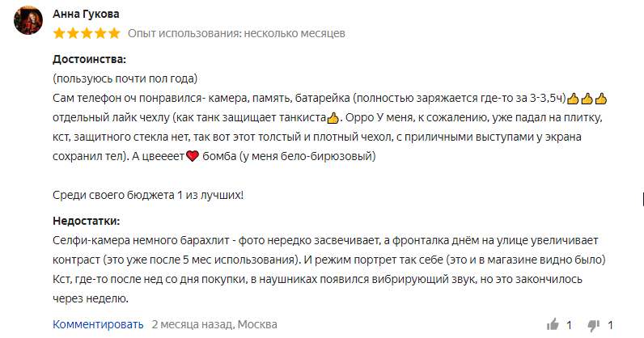
Task: Click the second yellow rating star
Action: 73,33
